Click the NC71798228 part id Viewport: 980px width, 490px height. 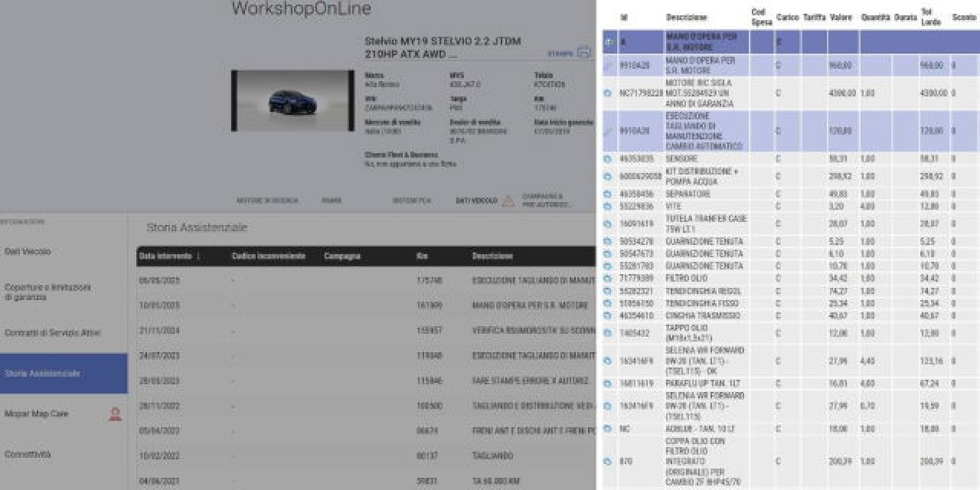click(x=642, y=93)
